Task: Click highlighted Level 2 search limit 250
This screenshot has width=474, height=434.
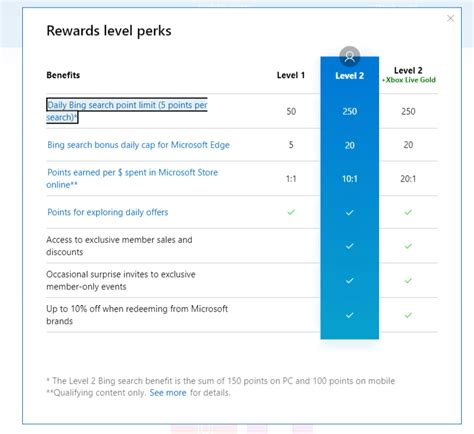Action: point(350,111)
